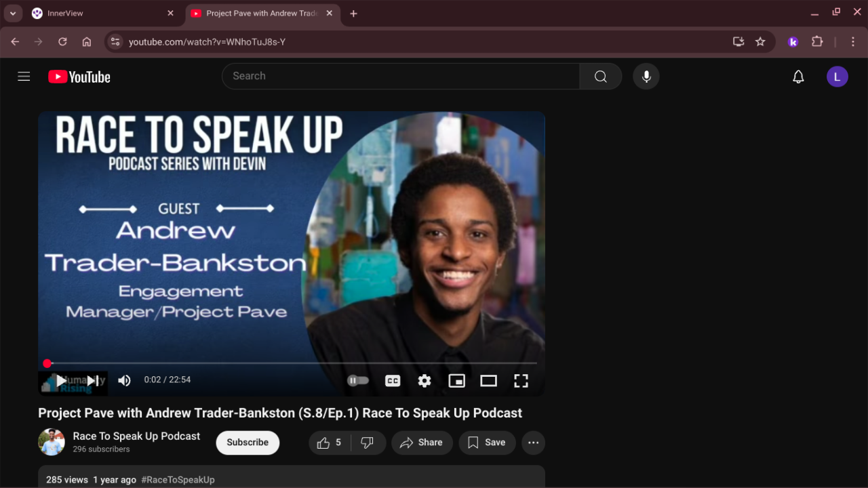This screenshot has height=488, width=868.
Task: View site information icon
Action: point(115,42)
